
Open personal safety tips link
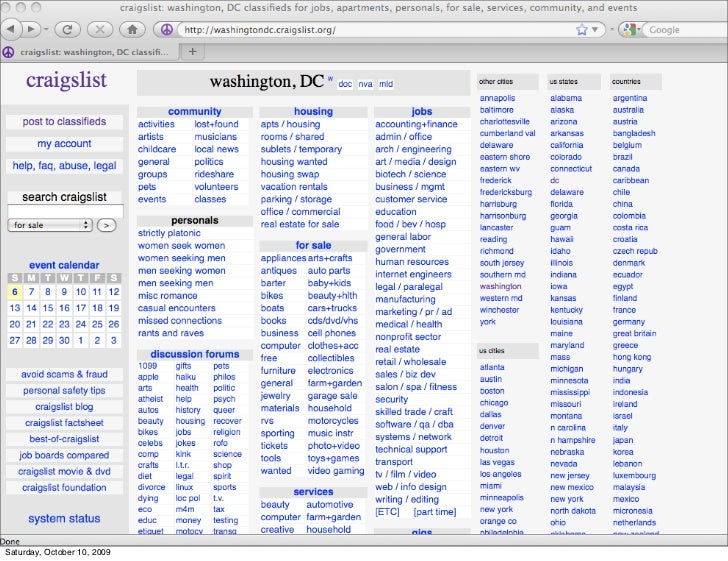coord(64,391)
